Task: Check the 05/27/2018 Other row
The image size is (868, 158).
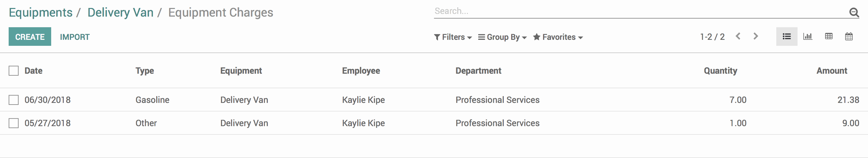Action: tap(14, 123)
